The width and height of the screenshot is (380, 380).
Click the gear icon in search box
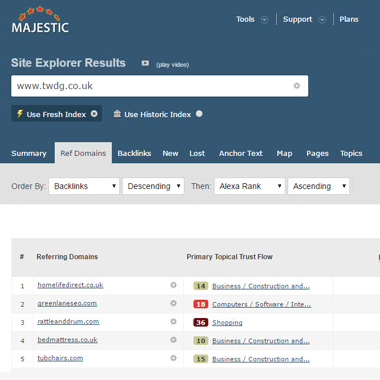click(x=296, y=86)
